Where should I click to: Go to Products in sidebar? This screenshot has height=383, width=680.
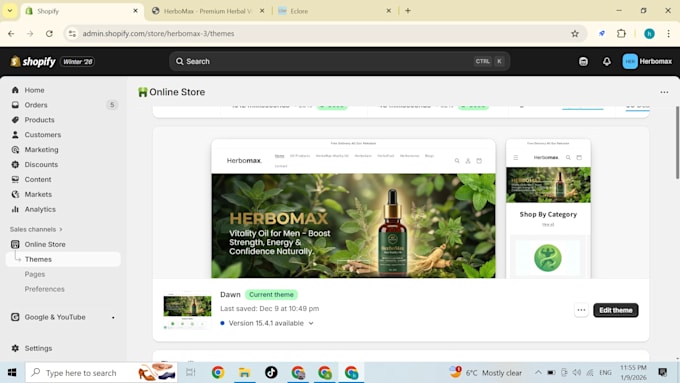[x=39, y=120]
